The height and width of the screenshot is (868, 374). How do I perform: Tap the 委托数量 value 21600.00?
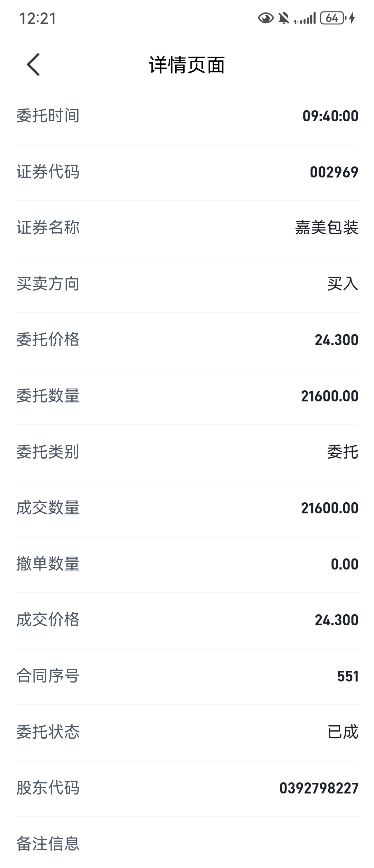pyautogui.click(x=329, y=396)
